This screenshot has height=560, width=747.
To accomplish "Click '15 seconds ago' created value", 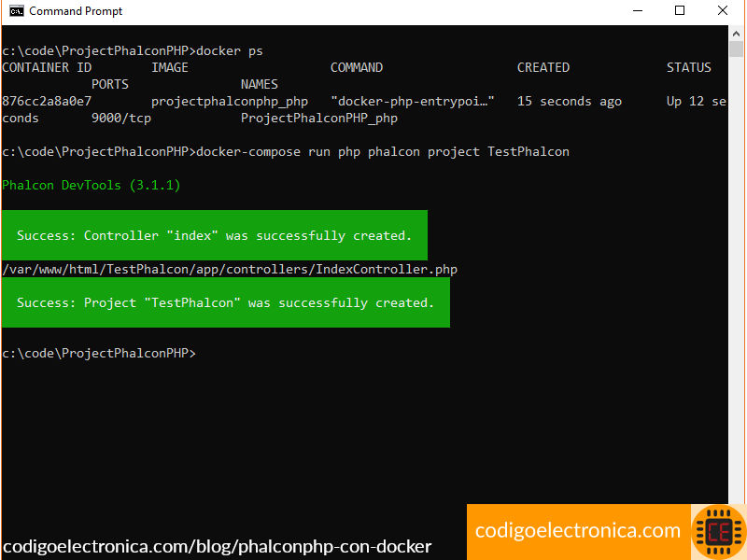I will click(x=570, y=102).
